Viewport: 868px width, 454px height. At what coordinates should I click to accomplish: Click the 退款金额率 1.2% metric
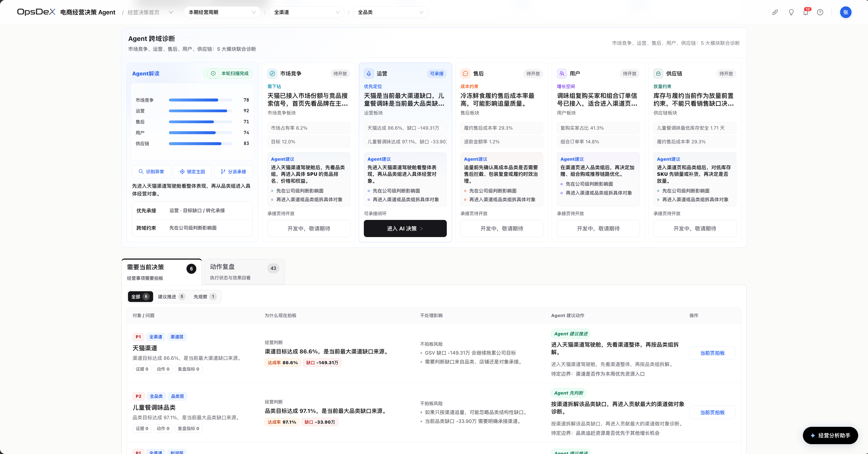coord(502,142)
